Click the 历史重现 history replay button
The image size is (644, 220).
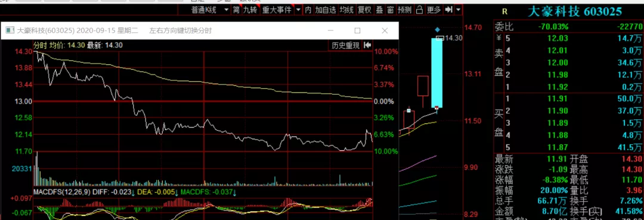[x=346, y=45]
